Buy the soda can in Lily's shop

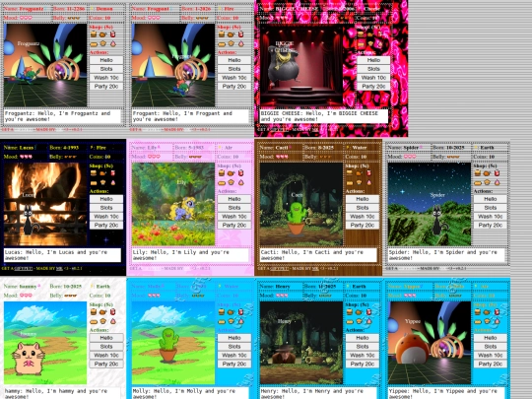click(x=240, y=173)
